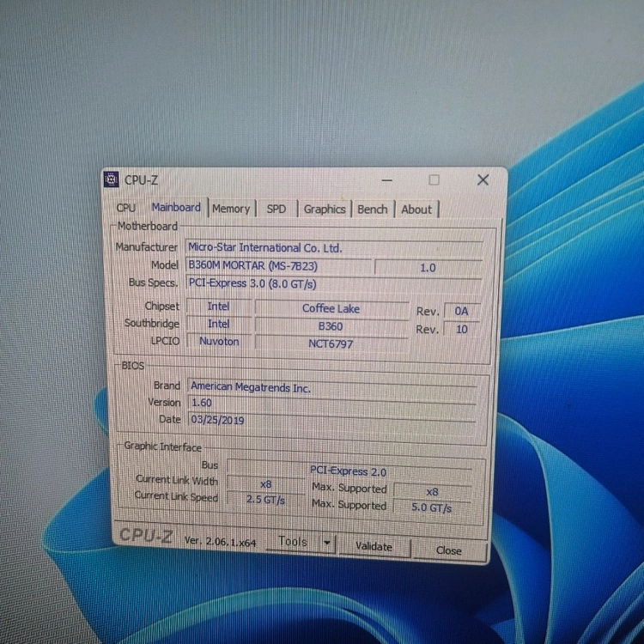This screenshot has height=644, width=644.
Task: Click the Tools button
Action: point(293,542)
